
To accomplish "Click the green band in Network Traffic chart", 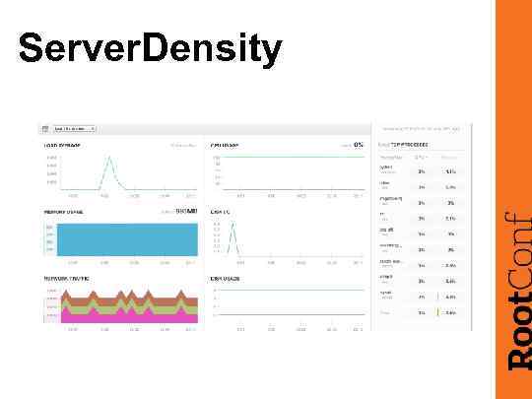I will click(129, 308).
